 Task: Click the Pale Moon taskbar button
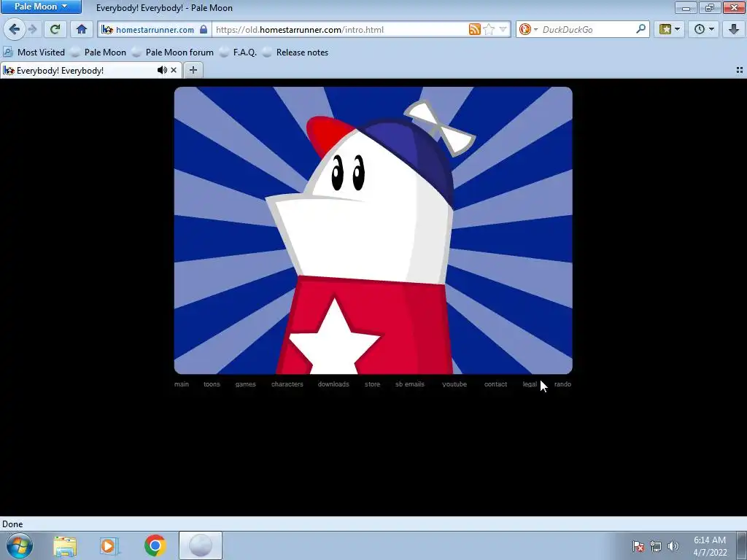tap(201, 545)
